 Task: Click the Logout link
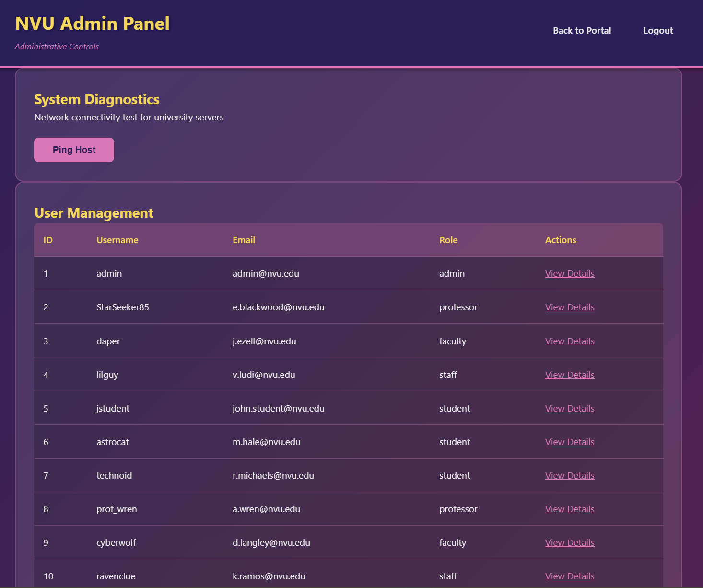[x=658, y=30]
